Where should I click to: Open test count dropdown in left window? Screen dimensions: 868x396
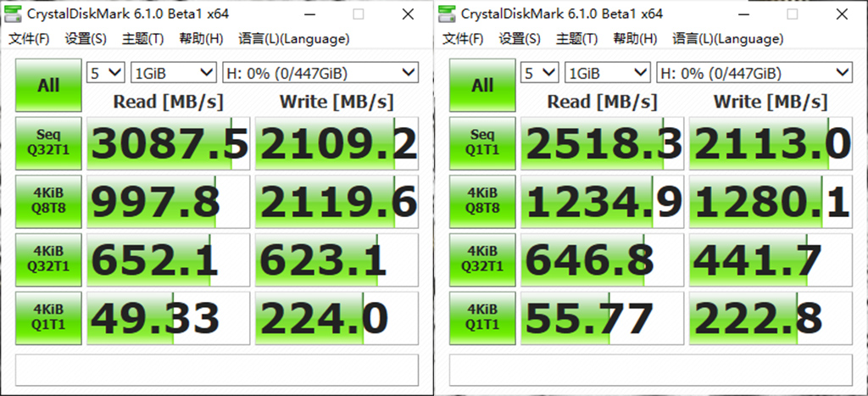[x=106, y=73]
